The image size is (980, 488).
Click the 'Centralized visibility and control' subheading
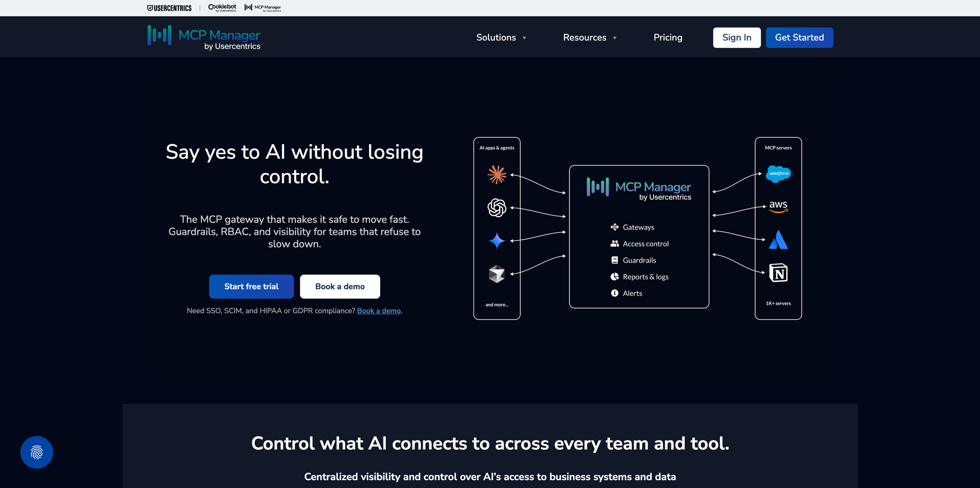pyautogui.click(x=490, y=477)
